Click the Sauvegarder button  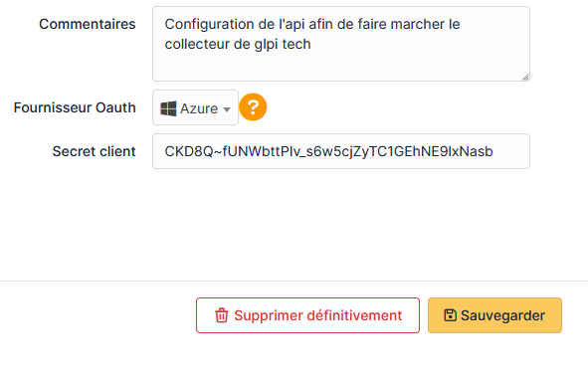coord(494,315)
